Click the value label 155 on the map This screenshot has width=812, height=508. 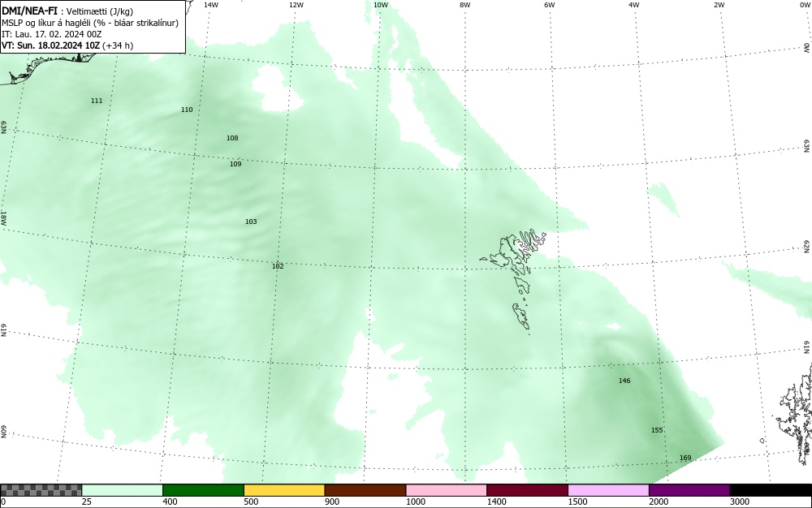coord(657,430)
